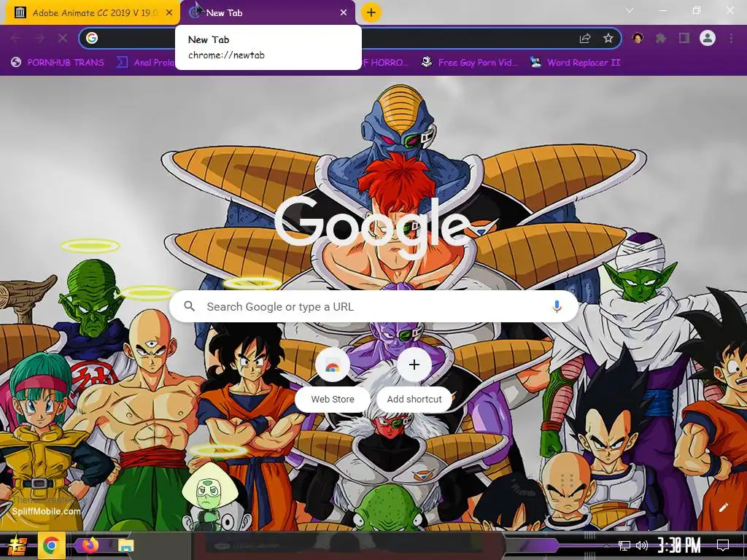Click the Add shortcut label
The height and width of the screenshot is (560, 747).
414,399
